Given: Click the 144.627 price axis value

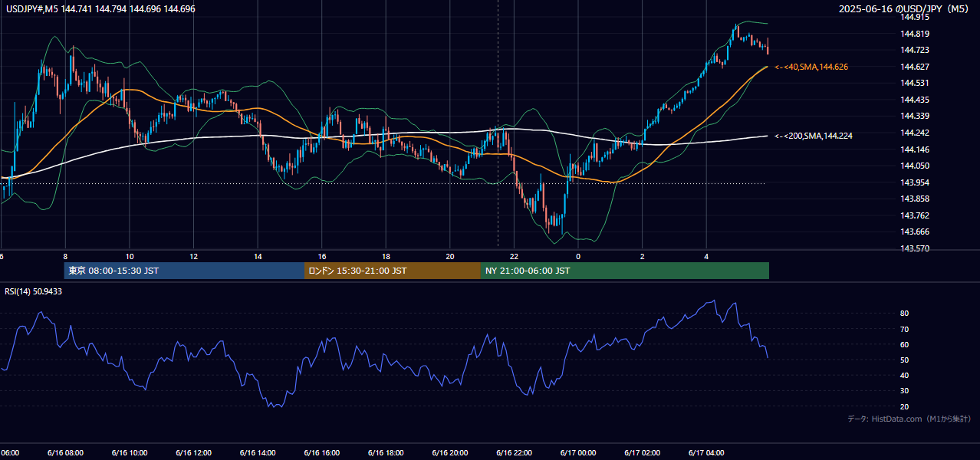Looking at the screenshot, I should pyautogui.click(x=915, y=67).
